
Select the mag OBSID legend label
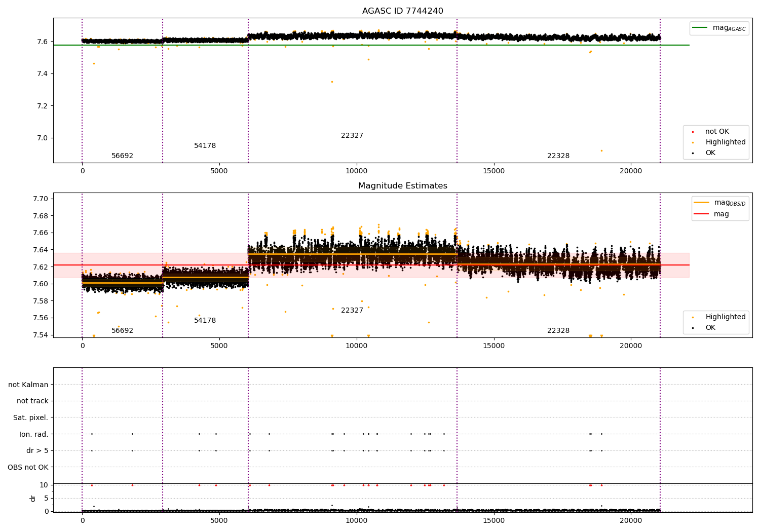[730, 203]
